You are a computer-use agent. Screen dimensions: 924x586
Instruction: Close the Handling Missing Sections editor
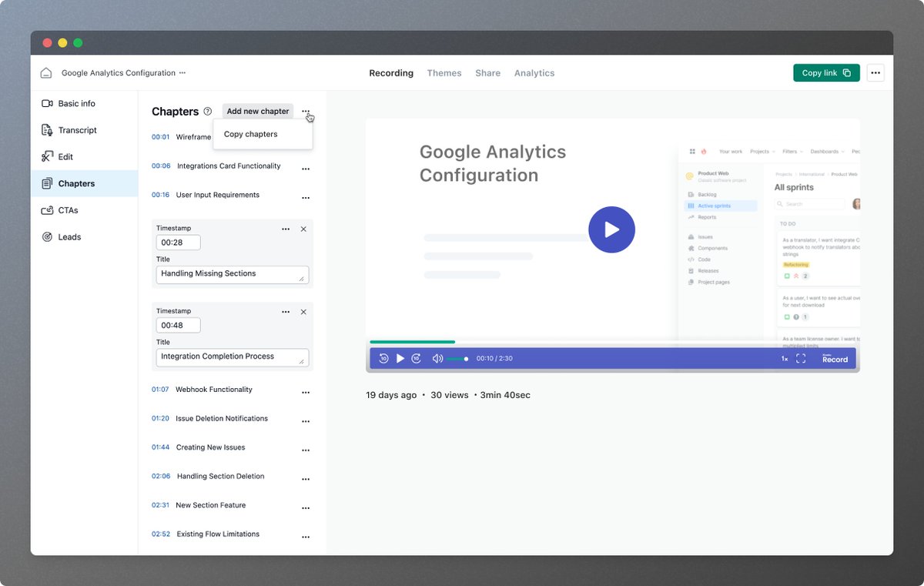[x=303, y=229]
